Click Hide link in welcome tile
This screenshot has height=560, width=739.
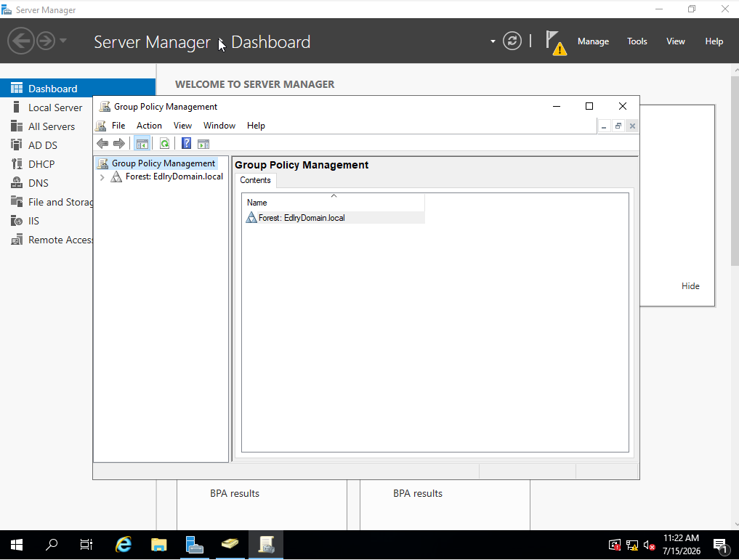tap(690, 286)
